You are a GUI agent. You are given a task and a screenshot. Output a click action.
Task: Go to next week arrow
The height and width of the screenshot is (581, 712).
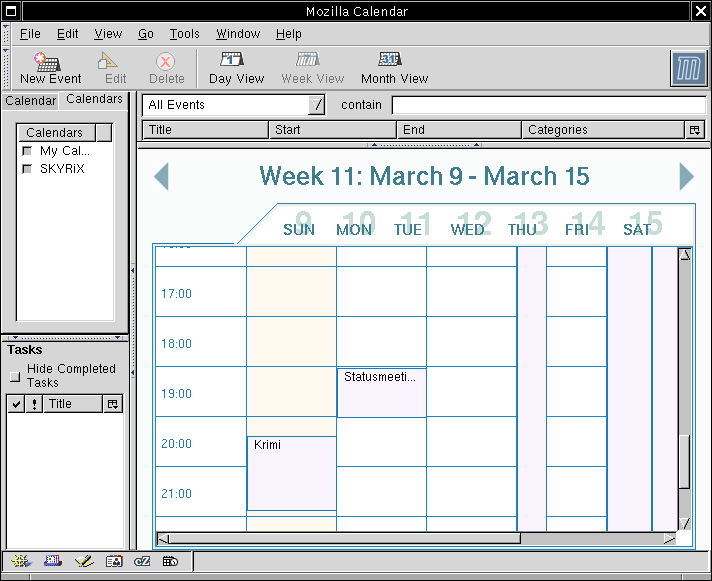(687, 176)
